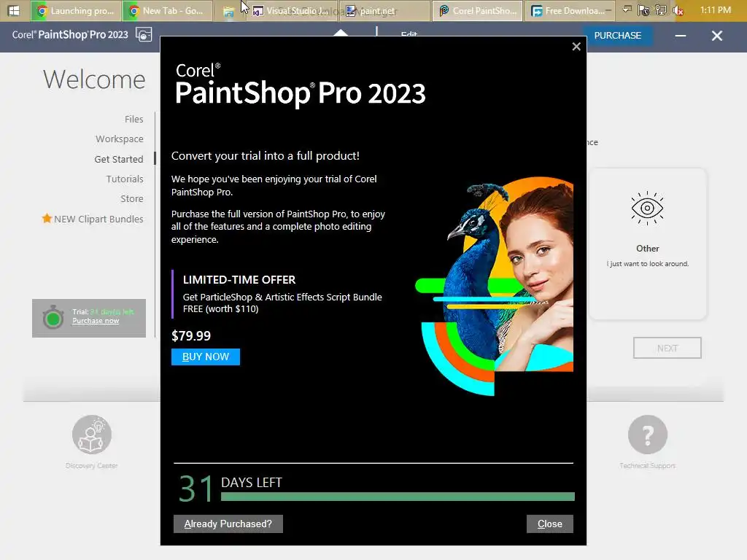Click the Welcome heading
This screenshot has width=747, height=560.
[94, 79]
